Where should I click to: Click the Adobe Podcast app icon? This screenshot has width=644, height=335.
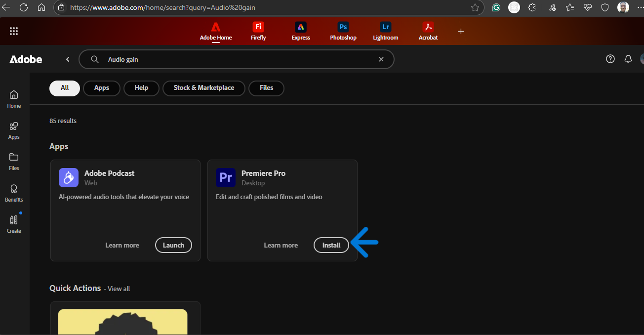(x=69, y=177)
